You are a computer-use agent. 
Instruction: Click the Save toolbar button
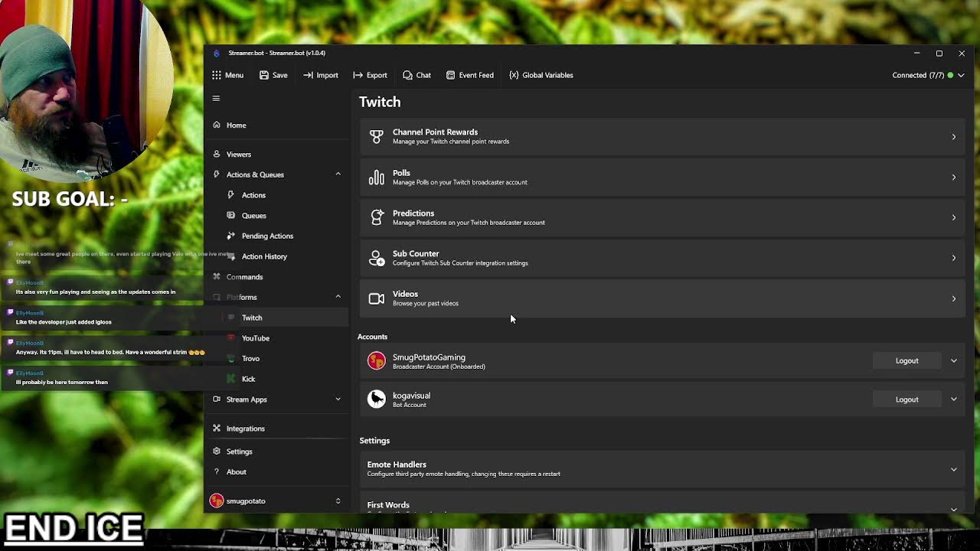point(273,75)
